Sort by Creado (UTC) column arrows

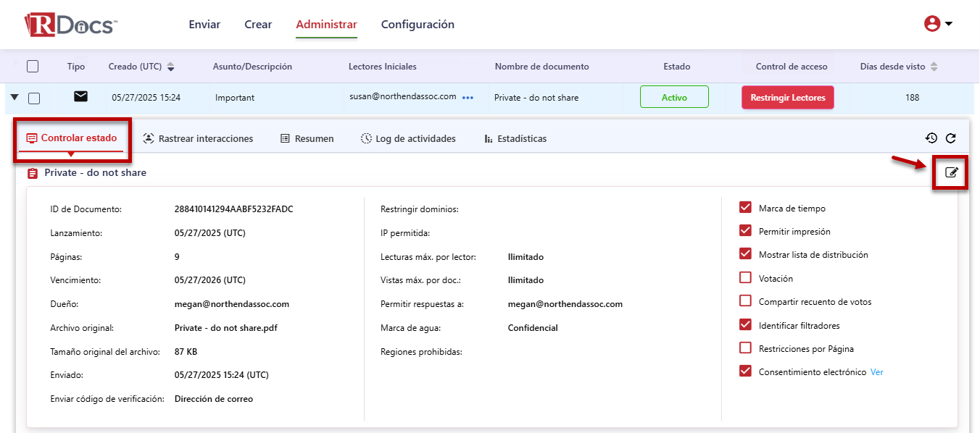[x=171, y=67]
